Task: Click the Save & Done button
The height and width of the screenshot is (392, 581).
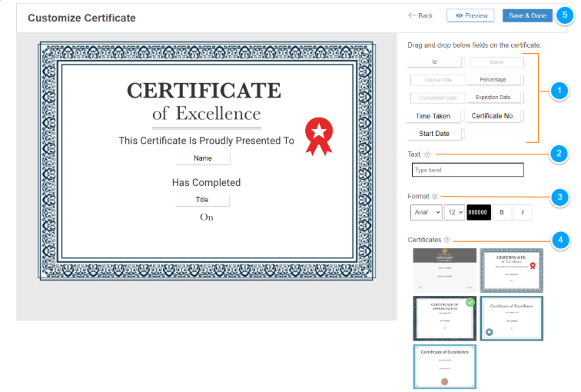Action: [527, 15]
